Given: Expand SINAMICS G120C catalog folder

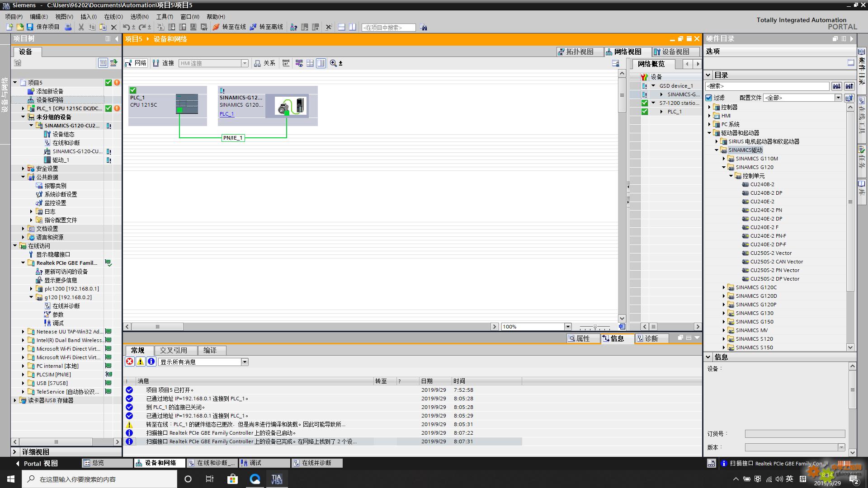Looking at the screenshot, I should tap(723, 287).
